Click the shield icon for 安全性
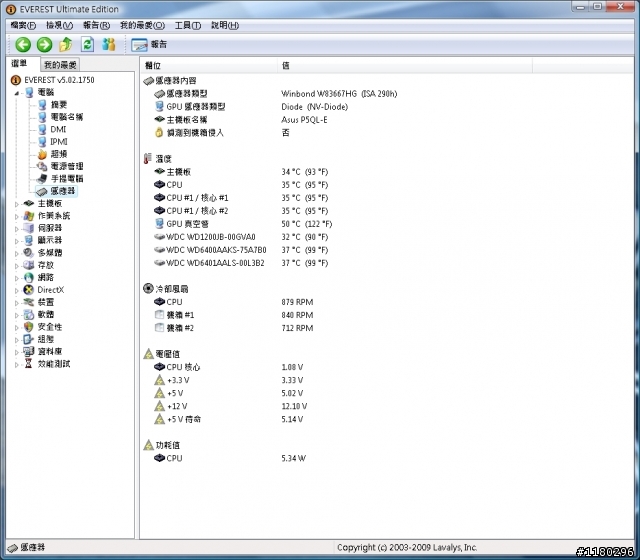The image size is (640, 560). [29, 327]
